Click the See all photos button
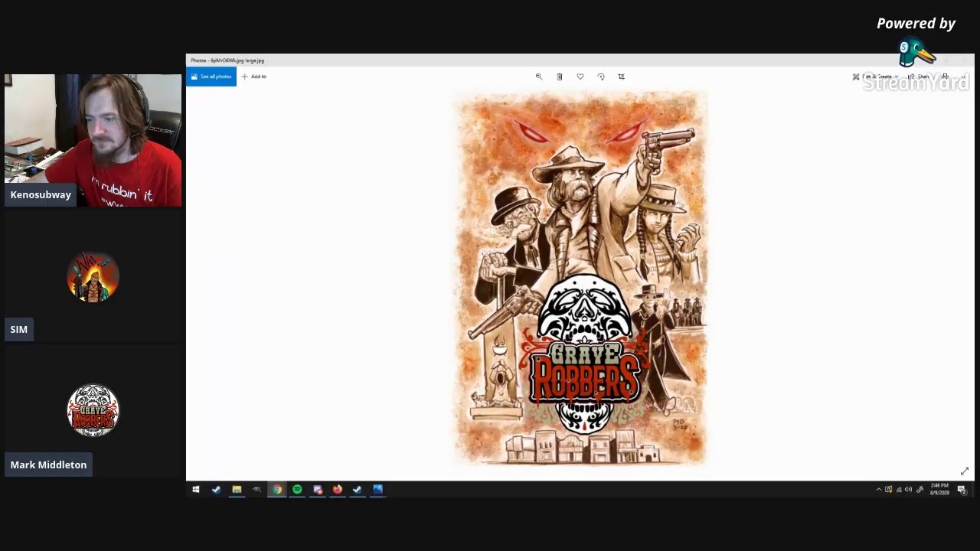Screen dimensions: 980x551 point(211,77)
